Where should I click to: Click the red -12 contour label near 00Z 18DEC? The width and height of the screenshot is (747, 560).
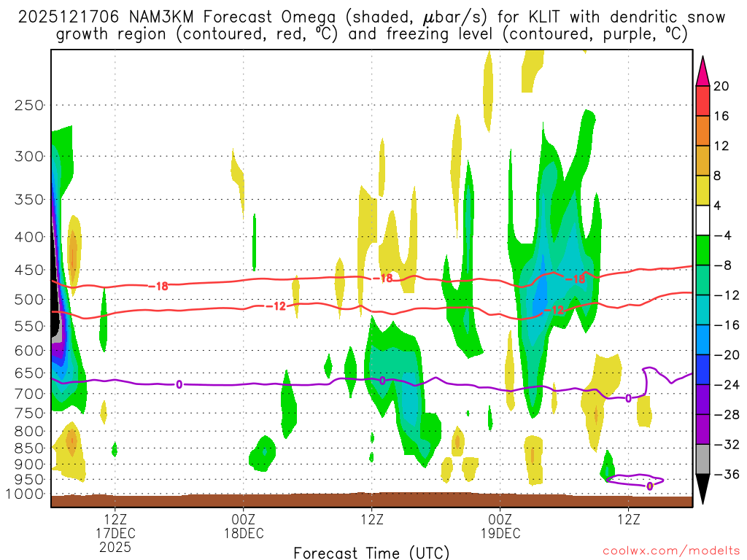(276, 306)
